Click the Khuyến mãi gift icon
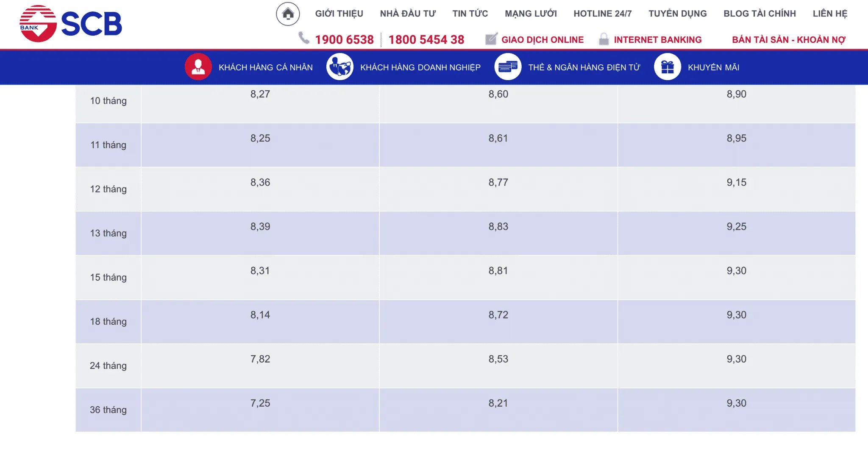 tap(668, 67)
